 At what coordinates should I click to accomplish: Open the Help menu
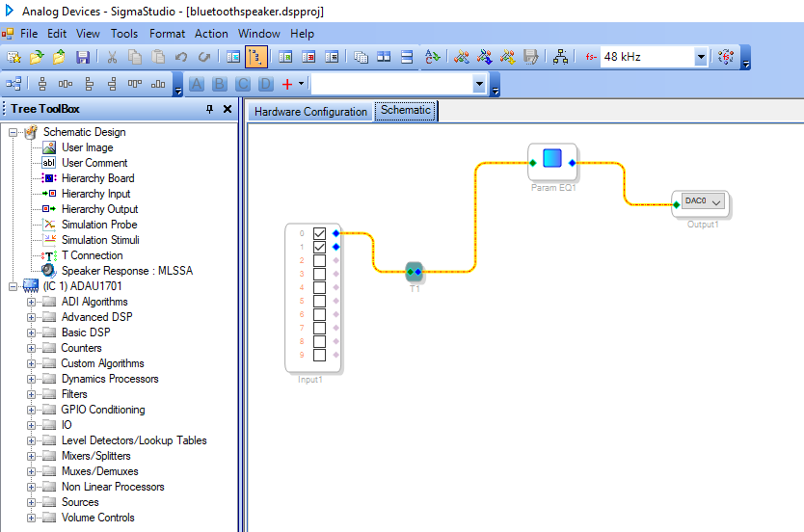(x=302, y=34)
